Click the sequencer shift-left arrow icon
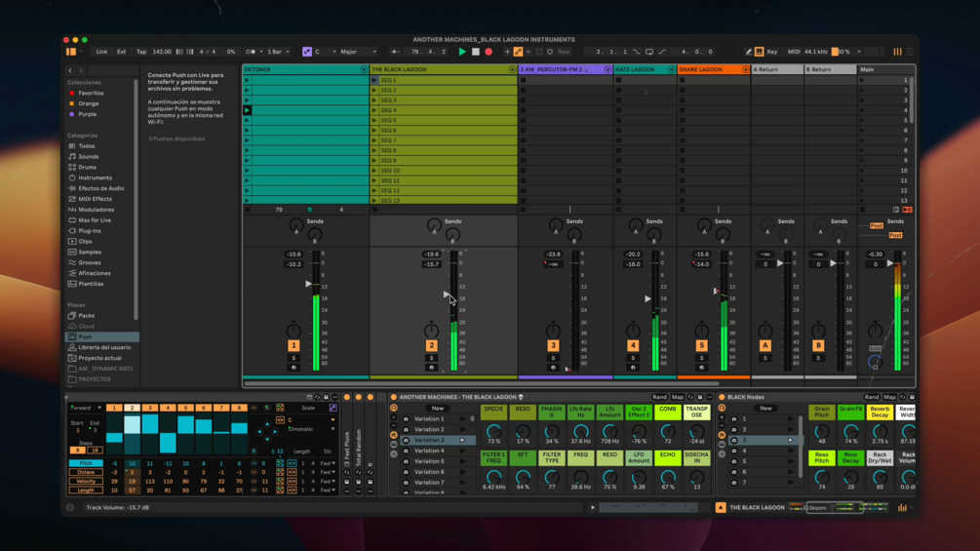This screenshot has width=980, height=551. coord(259,432)
